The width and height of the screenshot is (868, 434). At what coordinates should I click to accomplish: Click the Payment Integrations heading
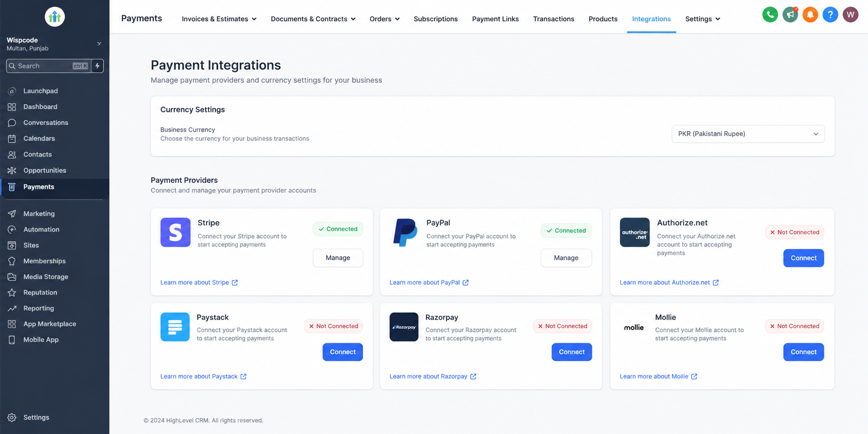(216, 65)
